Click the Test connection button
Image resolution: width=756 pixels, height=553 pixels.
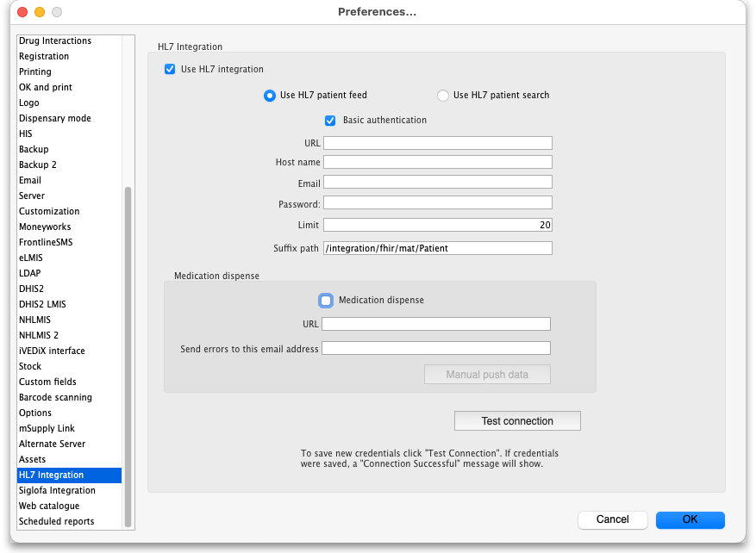click(517, 421)
